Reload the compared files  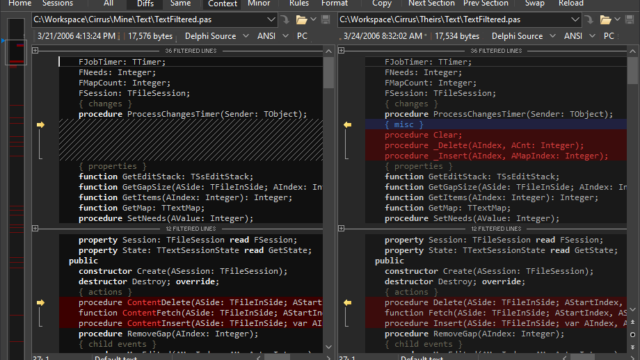click(x=571, y=3)
